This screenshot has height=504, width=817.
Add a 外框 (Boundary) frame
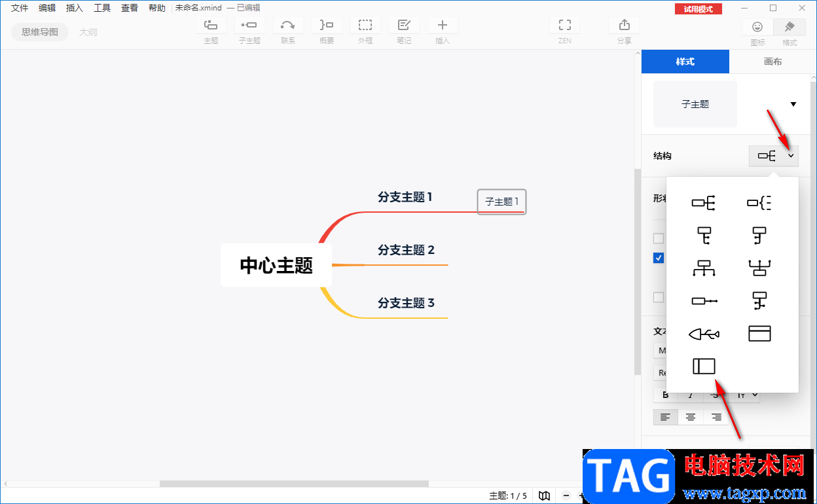coord(365,26)
